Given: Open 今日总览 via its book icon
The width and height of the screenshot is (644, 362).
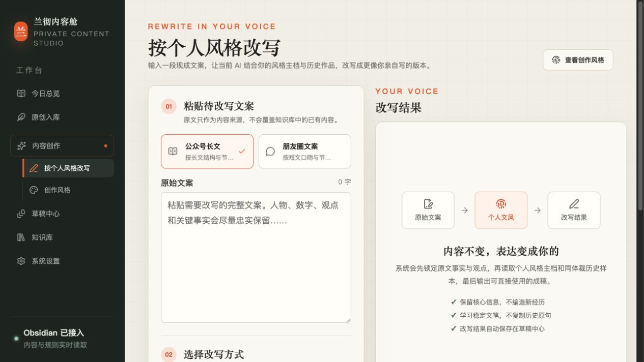Looking at the screenshot, I should pyautogui.click(x=21, y=94).
